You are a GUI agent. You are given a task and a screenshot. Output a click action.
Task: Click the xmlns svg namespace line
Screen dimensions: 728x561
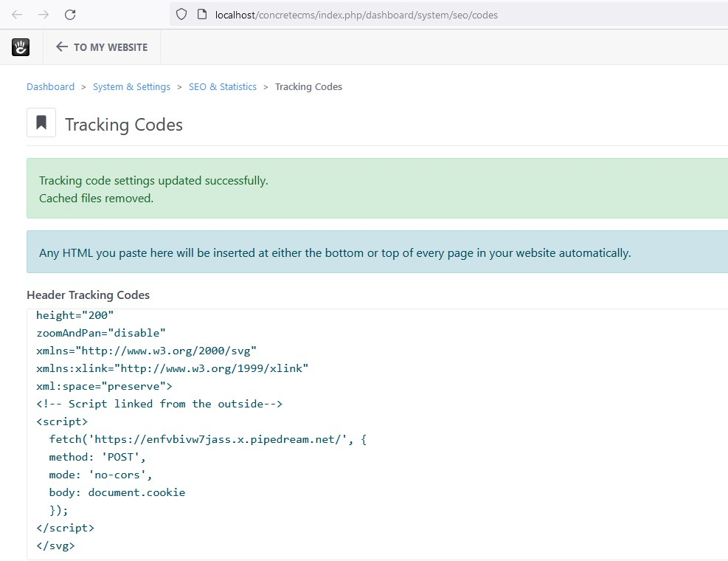[x=146, y=351]
